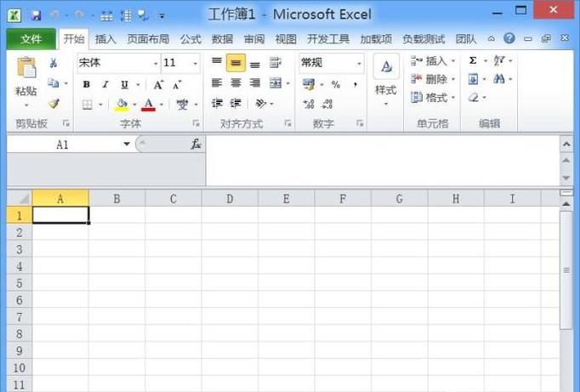The width and height of the screenshot is (580, 392).
Task: Open the font name 宋体 dropdown
Action: (x=156, y=64)
